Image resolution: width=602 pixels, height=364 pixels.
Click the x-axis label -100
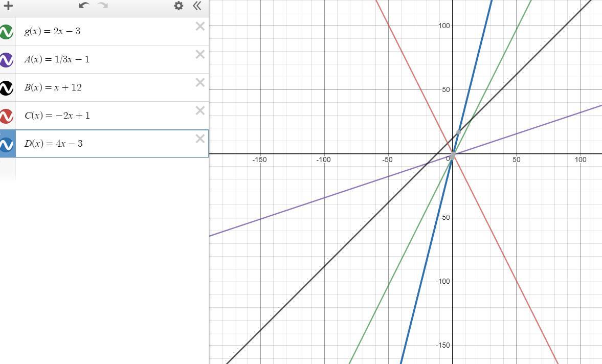323,160
